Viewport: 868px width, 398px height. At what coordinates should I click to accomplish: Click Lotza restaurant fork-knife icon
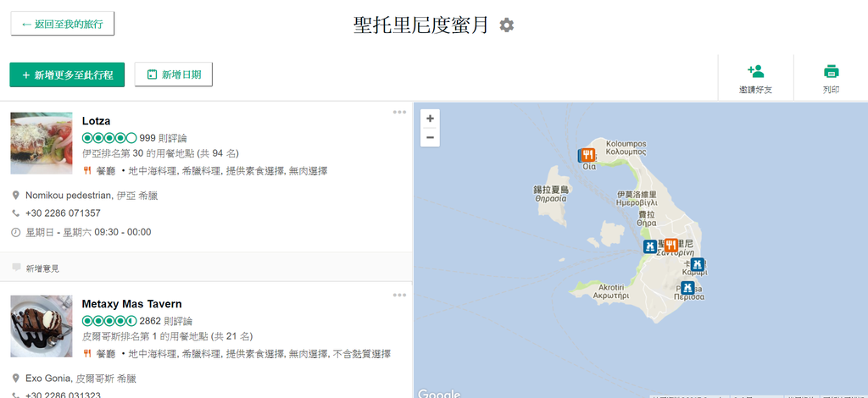tap(87, 171)
